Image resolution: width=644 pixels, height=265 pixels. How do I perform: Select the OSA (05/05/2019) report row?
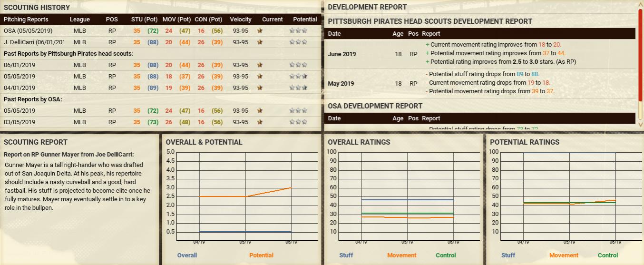pos(28,30)
